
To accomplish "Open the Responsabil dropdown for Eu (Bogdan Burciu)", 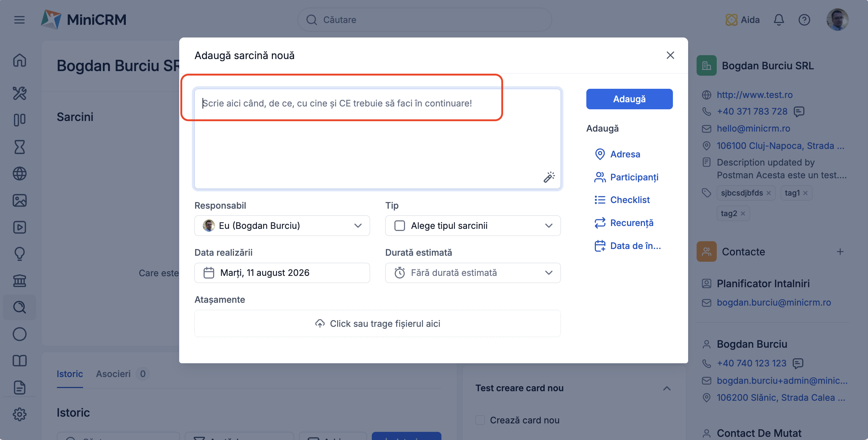I will click(282, 226).
